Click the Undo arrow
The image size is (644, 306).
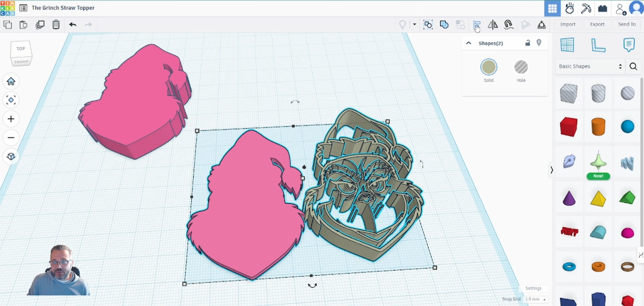[73, 25]
